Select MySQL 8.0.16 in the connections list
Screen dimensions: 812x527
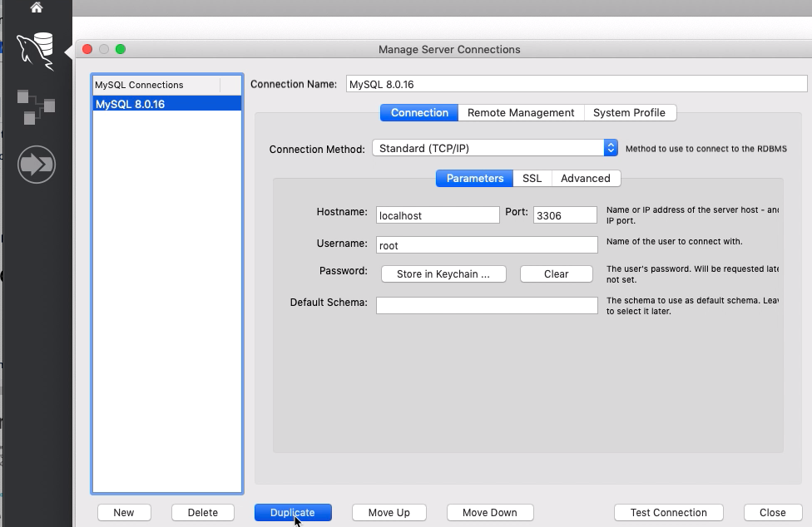[x=166, y=104]
